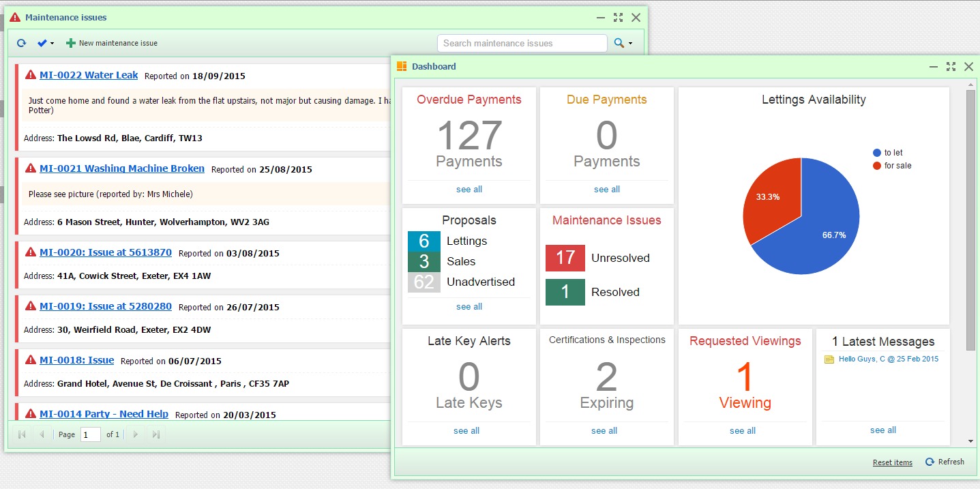Click the Reset items link
This screenshot has height=489, width=980.
(892, 462)
